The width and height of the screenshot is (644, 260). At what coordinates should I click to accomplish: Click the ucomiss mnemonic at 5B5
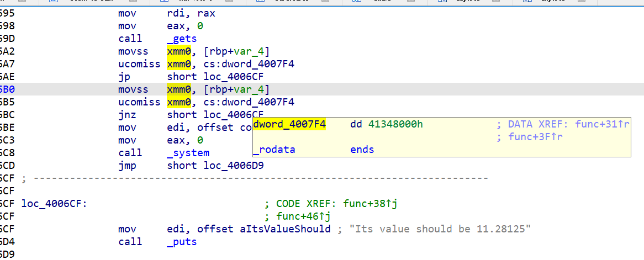(139, 102)
